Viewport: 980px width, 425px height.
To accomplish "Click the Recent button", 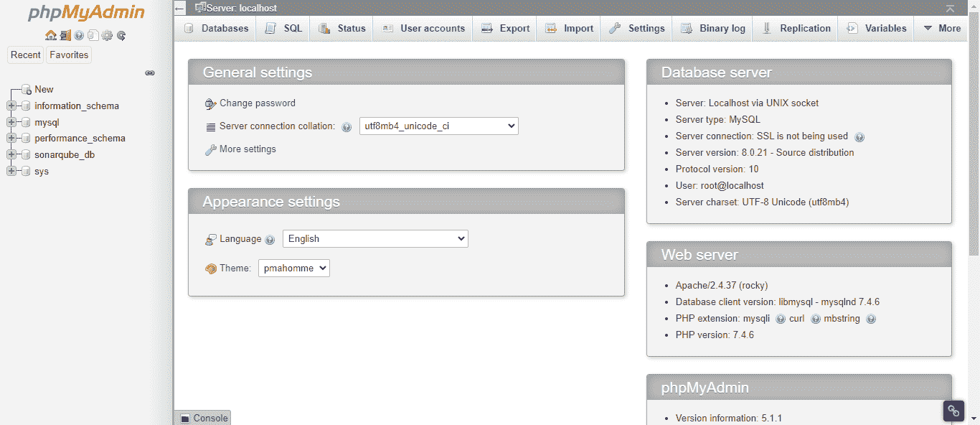I will click(x=26, y=55).
